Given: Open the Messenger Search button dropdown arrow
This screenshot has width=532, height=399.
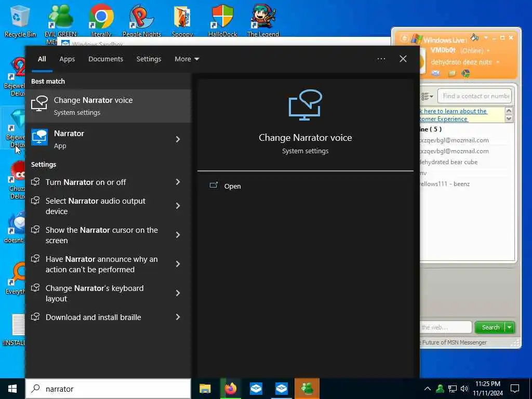Looking at the screenshot, I should [x=510, y=327].
